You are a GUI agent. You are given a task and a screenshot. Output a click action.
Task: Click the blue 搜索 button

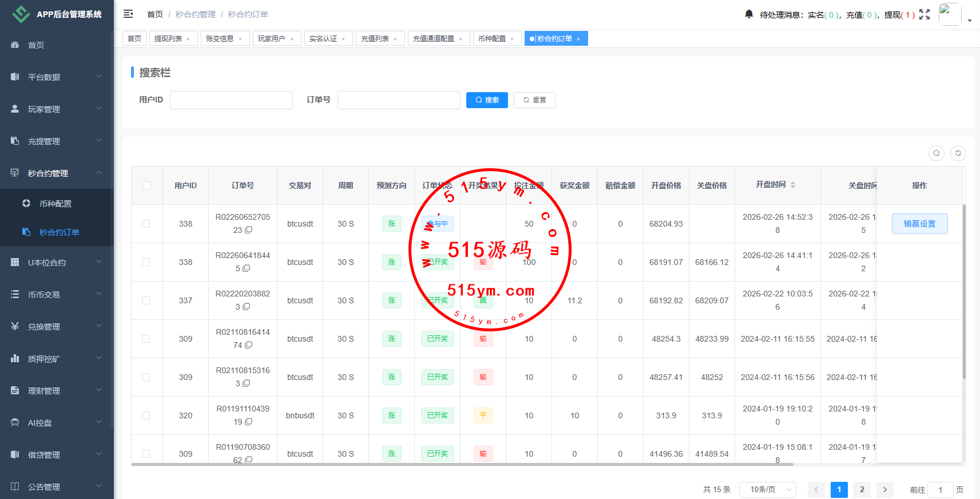tap(487, 100)
